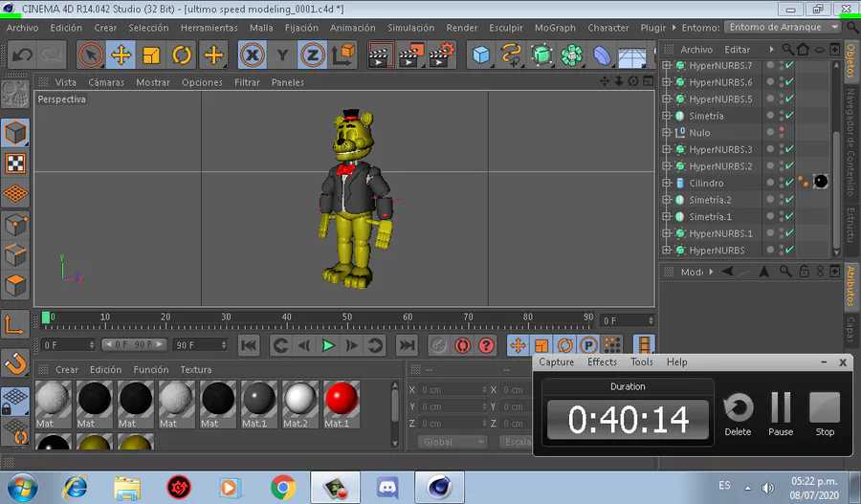
Task: Open spline tools icon
Action: [x=511, y=55]
